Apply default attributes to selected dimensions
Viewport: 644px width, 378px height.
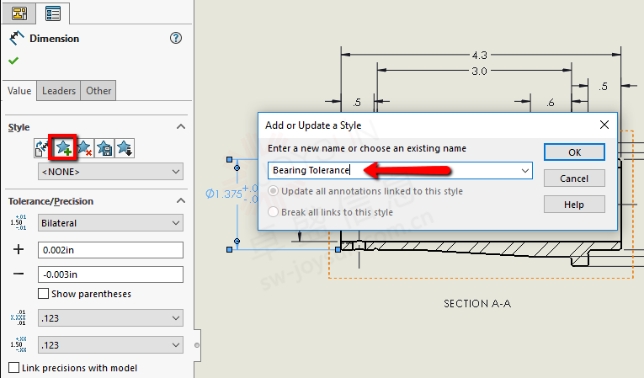pos(41,148)
